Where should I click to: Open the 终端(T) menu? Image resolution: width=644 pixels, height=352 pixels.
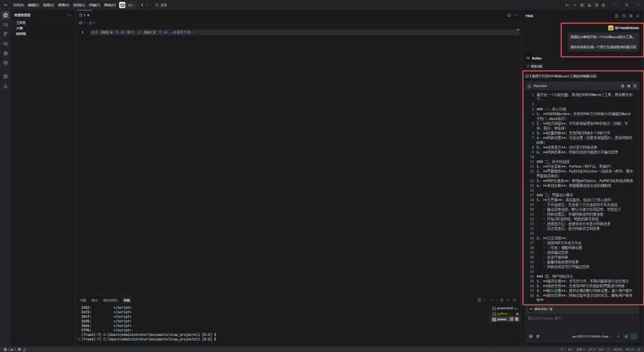[94, 5]
